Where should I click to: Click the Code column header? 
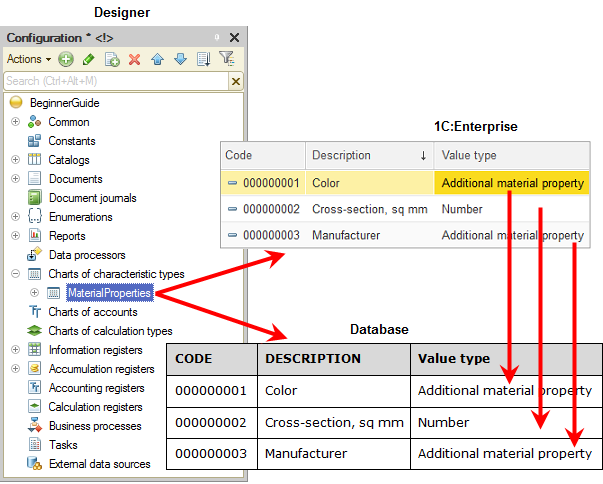click(x=263, y=155)
